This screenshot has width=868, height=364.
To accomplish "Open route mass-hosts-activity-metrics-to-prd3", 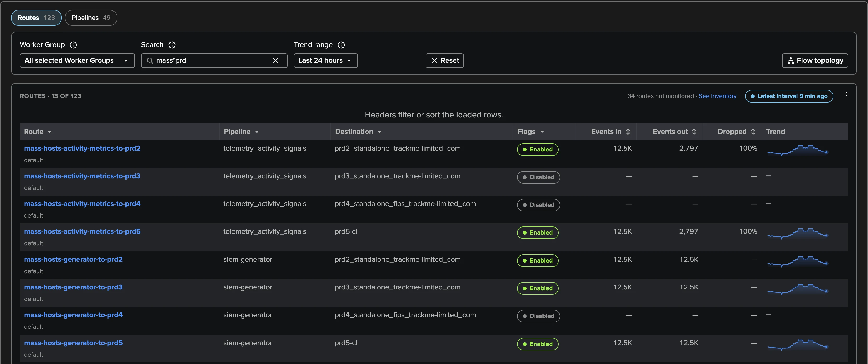I will click(x=82, y=176).
